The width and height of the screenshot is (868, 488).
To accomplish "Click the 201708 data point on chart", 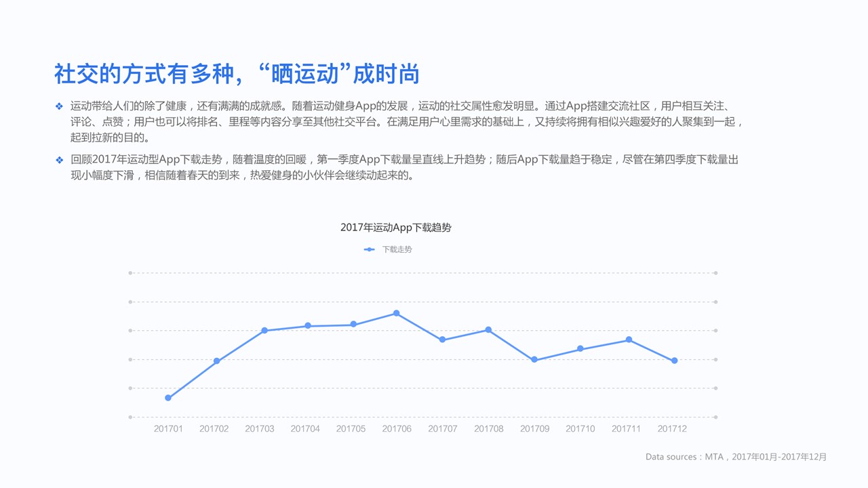I will pos(488,330).
